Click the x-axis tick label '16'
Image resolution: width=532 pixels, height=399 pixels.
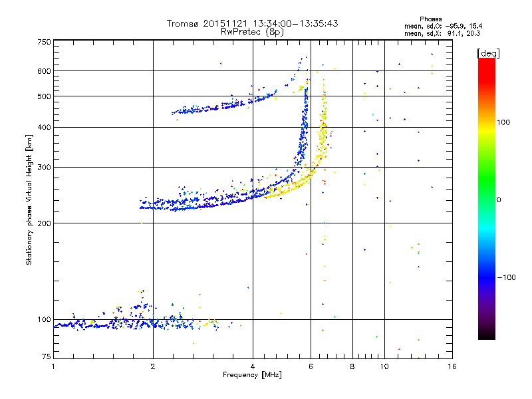coord(452,366)
